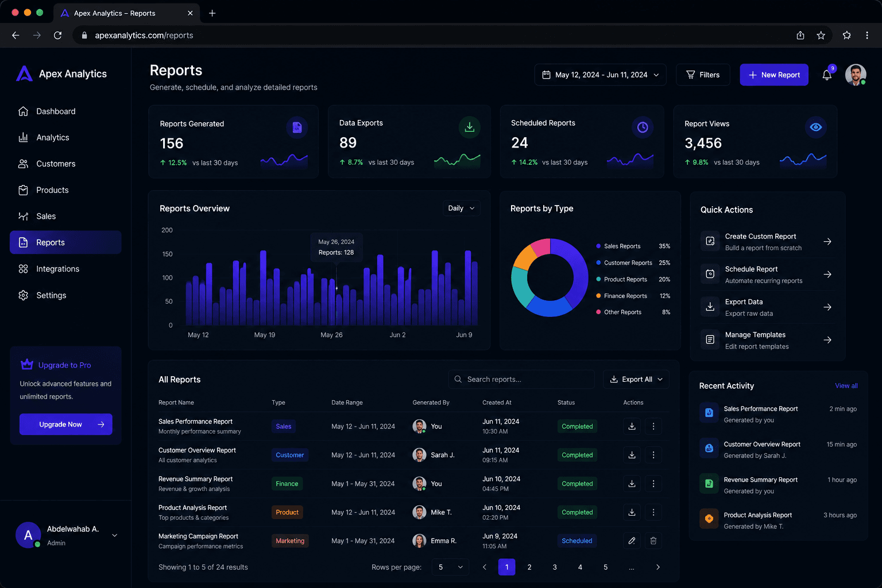
Task: Go to the Dashboard page
Action: pyautogui.click(x=65, y=111)
